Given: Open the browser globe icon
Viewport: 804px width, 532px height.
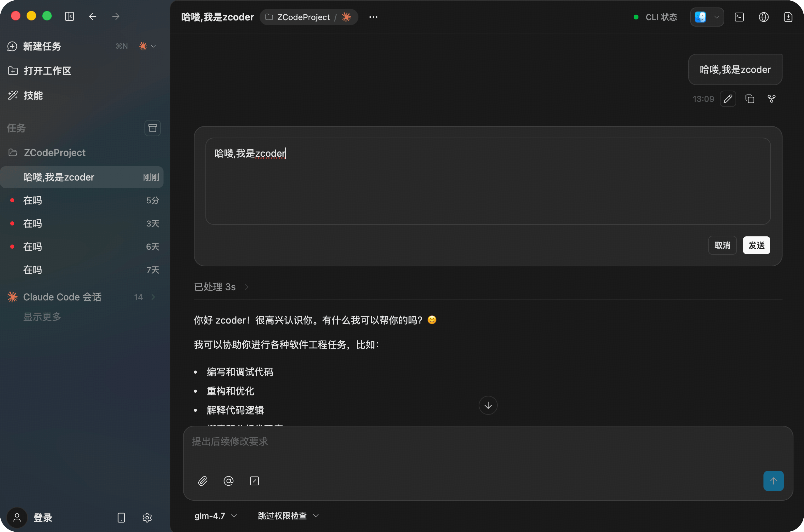Looking at the screenshot, I should [x=763, y=17].
